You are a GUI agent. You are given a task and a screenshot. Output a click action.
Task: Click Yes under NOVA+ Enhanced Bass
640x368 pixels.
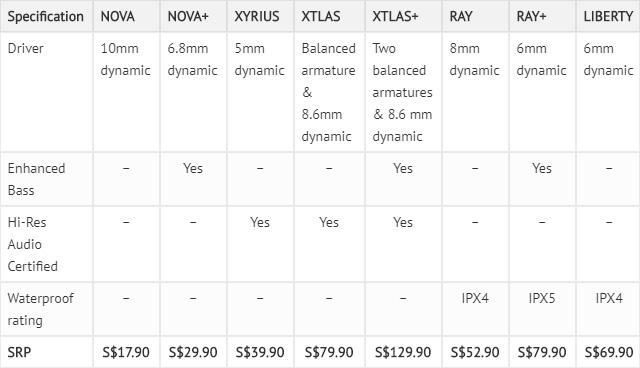point(193,168)
